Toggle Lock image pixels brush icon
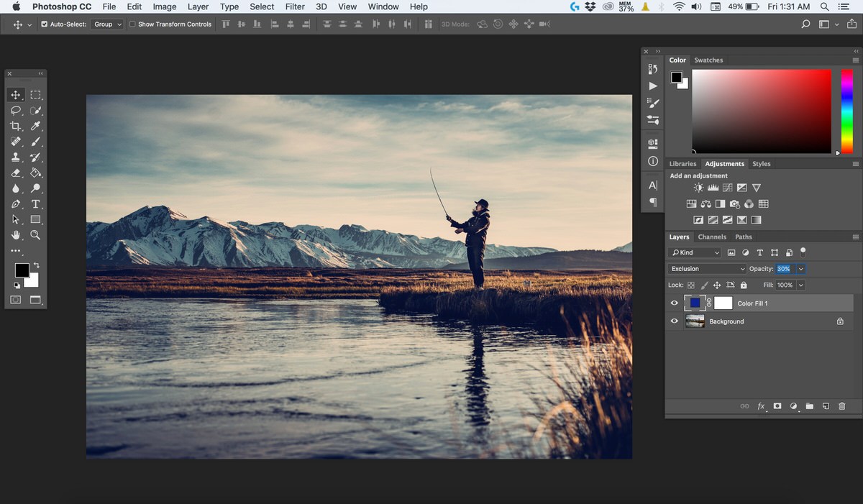Viewport: 863px width, 504px height. pyautogui.click(x=704, y=285)
